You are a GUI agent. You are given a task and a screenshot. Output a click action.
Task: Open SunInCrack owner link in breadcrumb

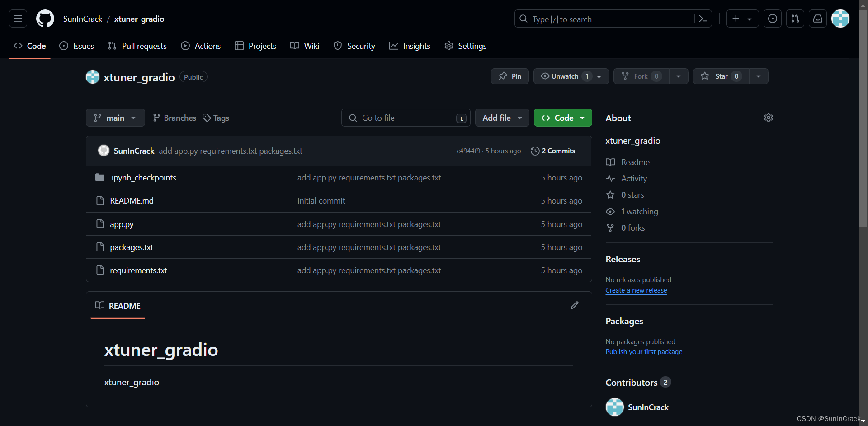click(x=83, y=19)
